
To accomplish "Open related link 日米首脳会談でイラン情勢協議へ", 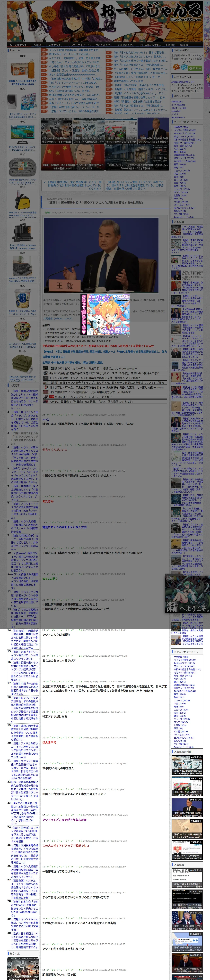I will 105,392.
